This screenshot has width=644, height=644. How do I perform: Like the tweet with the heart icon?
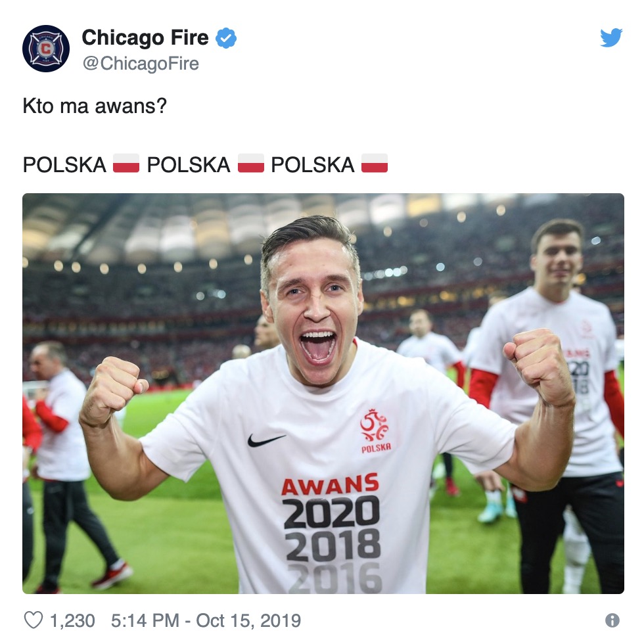[x=34, y=620]
